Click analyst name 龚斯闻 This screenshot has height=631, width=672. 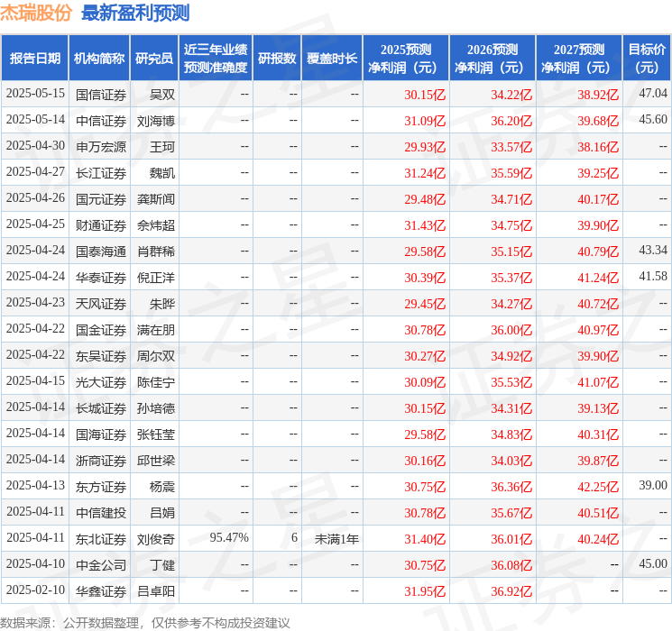[156, 199]
